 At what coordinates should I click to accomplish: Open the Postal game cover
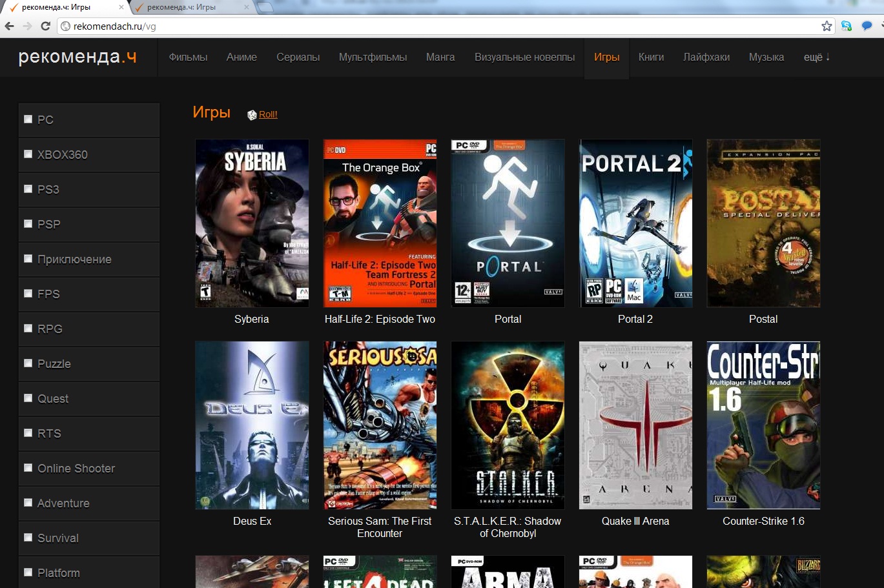[763, 223]
